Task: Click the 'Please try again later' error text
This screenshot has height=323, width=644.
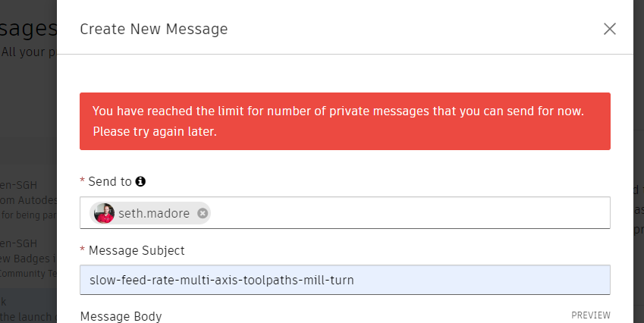Action: 155,131
